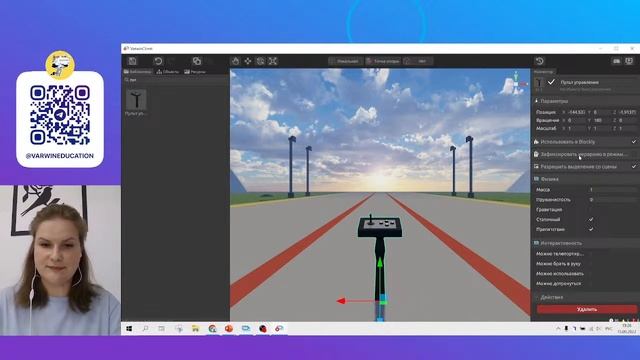This screenshot has width=640, height=360.
Task: Click the VR headset icon in top-right toolbar
Action: [x=616, y=61]
